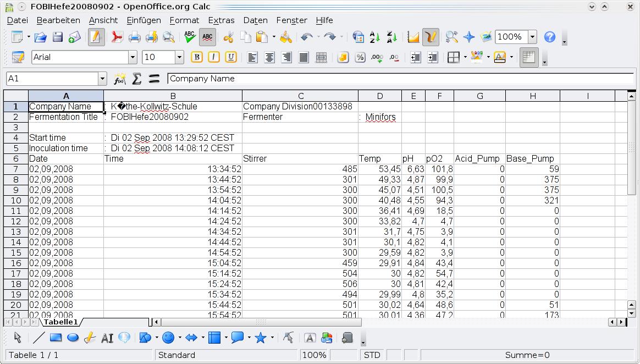
Task: Open the font size dropdown
Action: 179,58
